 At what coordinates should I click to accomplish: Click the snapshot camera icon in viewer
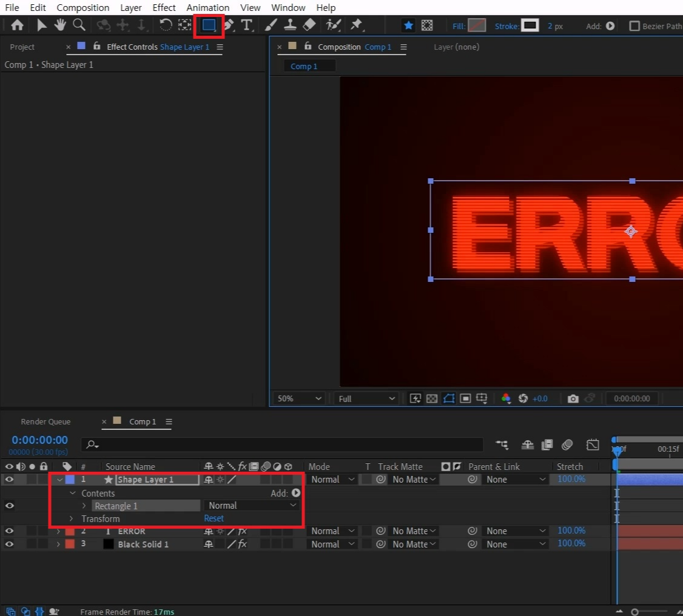click(x=573, y=399)
